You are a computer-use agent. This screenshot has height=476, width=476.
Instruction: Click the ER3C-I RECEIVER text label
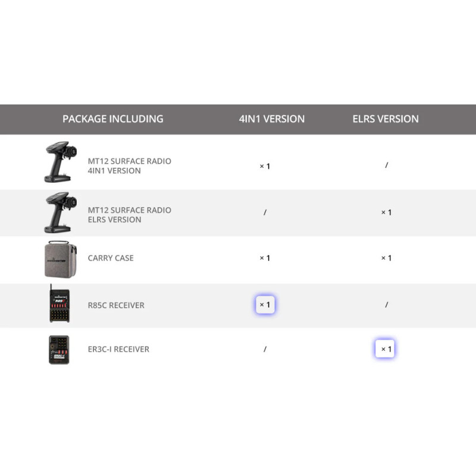click(118, 349)
